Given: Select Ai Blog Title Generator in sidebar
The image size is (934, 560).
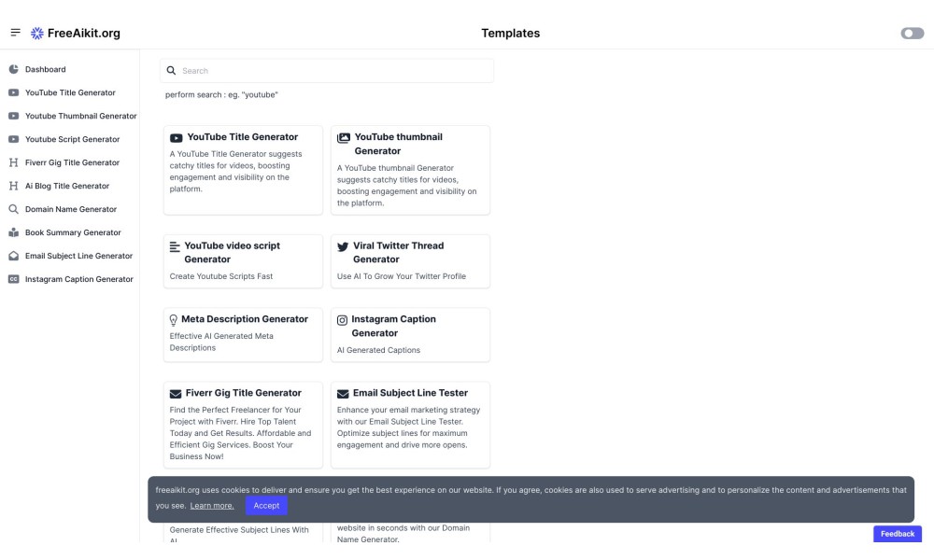Looking at the screenshot, I should [x=67, y=186].
